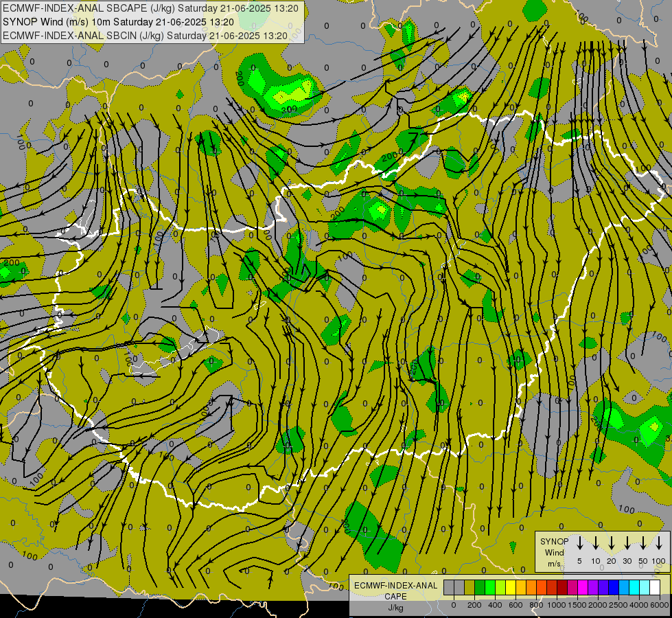Screen dimensions: 672x618
Task: Pick the azure swatch right of 2500
Action: [623, 587]
